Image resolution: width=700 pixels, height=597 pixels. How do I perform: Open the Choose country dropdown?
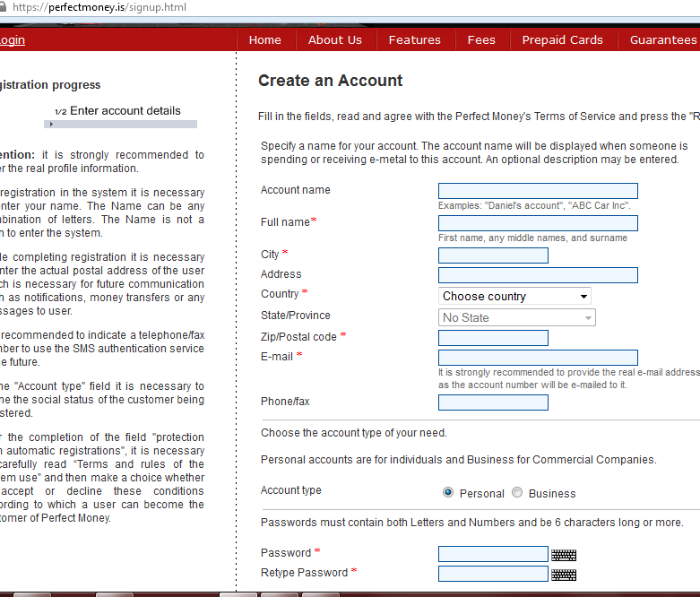pyautogui.click(x=514, y=296)
